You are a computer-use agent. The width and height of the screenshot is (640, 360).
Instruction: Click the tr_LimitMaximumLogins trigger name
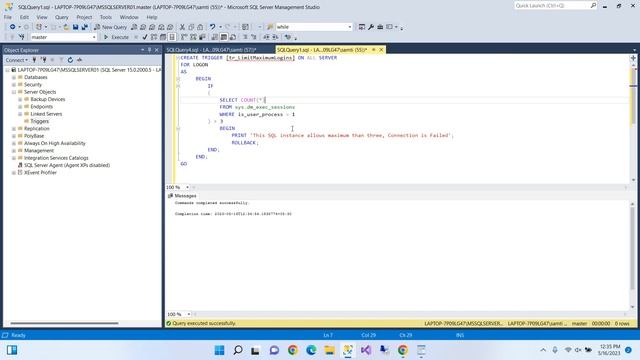(260, 58)
